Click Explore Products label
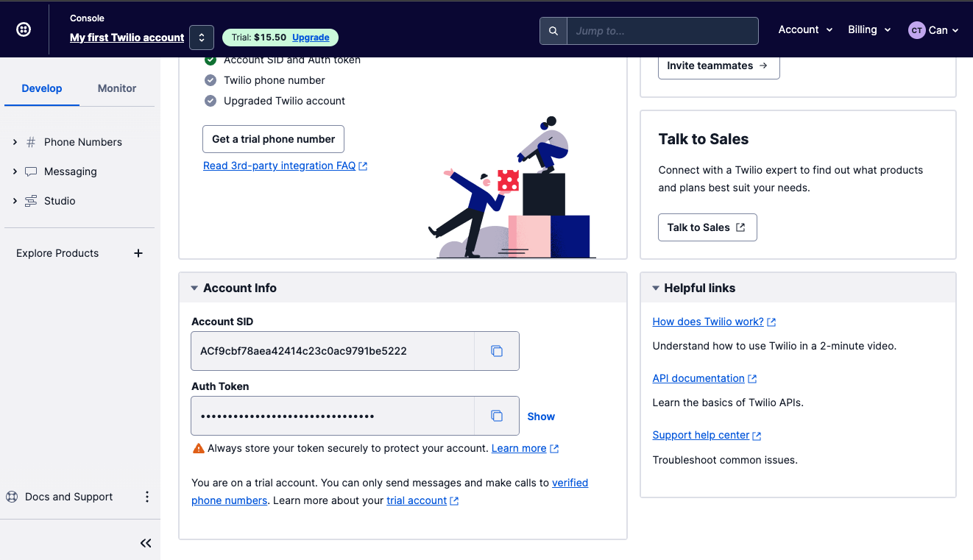Viewport: 973px width, 560px height. click(x=57, y=253)
